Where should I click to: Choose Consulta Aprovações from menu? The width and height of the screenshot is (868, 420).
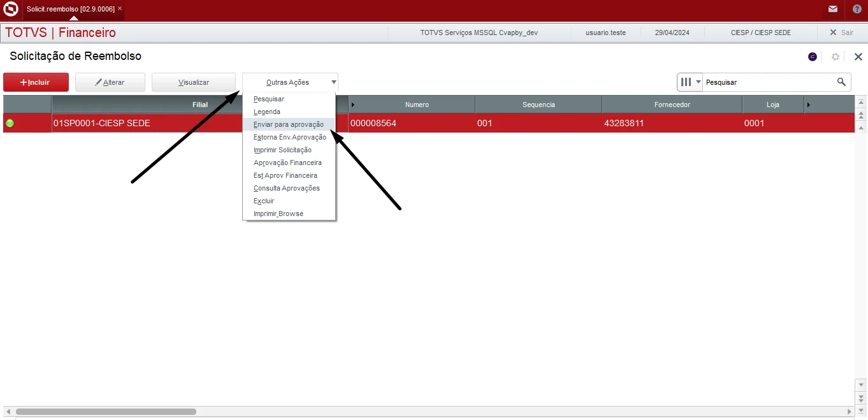click(286, 188)
